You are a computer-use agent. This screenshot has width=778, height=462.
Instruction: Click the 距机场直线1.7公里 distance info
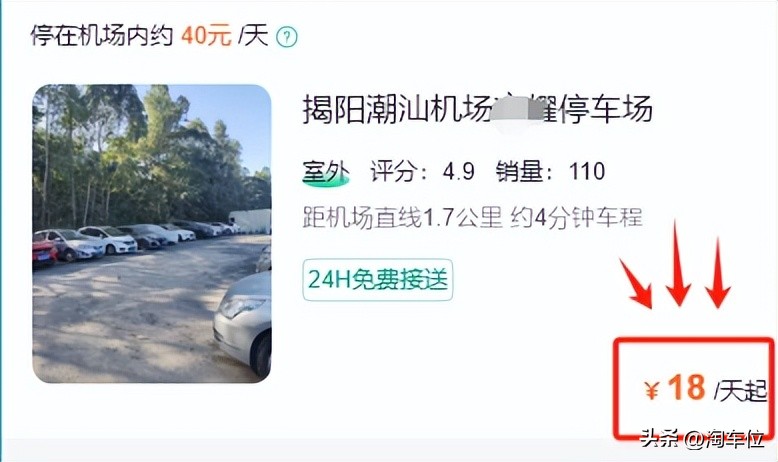click(402, 218)
